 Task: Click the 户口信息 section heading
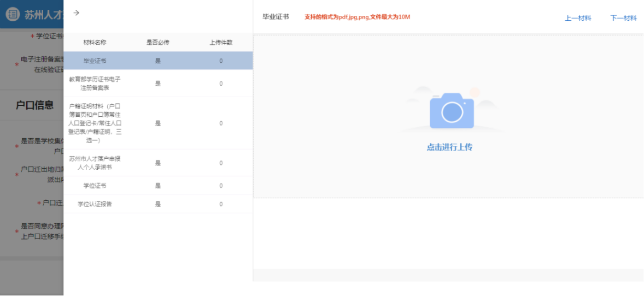[x=35, y=105]
